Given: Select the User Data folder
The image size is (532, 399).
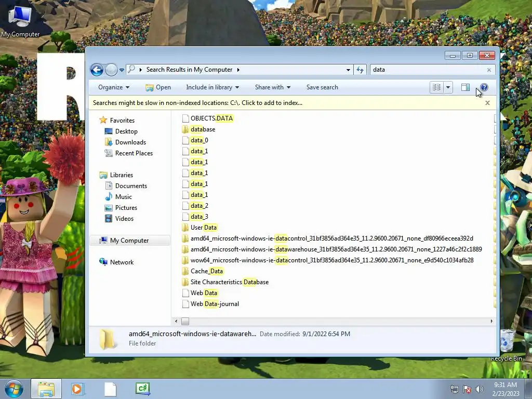Looking at the screenshot, I should (199, 228).
